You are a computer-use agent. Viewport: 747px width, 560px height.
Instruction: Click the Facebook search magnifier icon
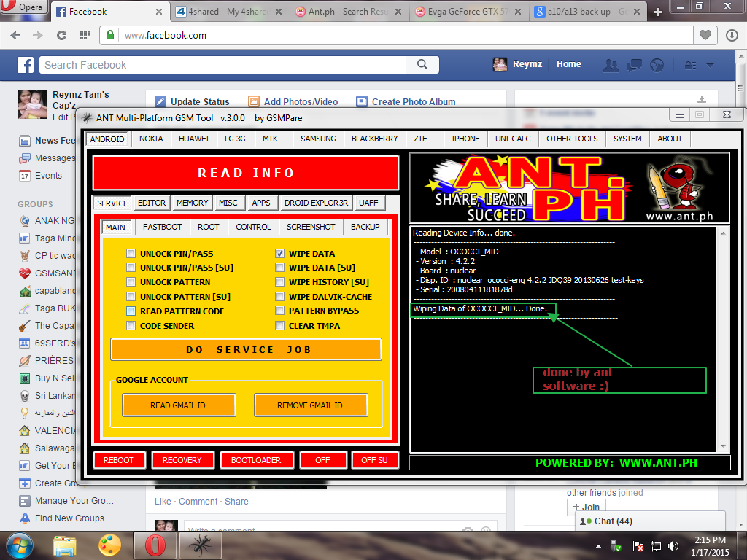click(422, 65)
